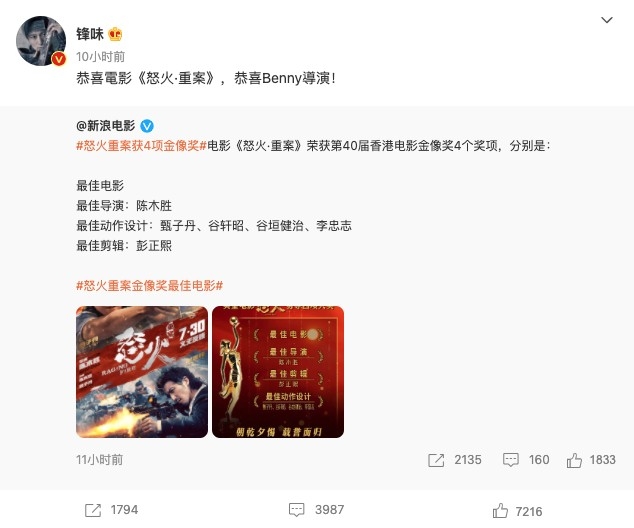Screen dimensions: 634x528
Task: Open the 锋味 username link
Action: [x=90, y=34]
